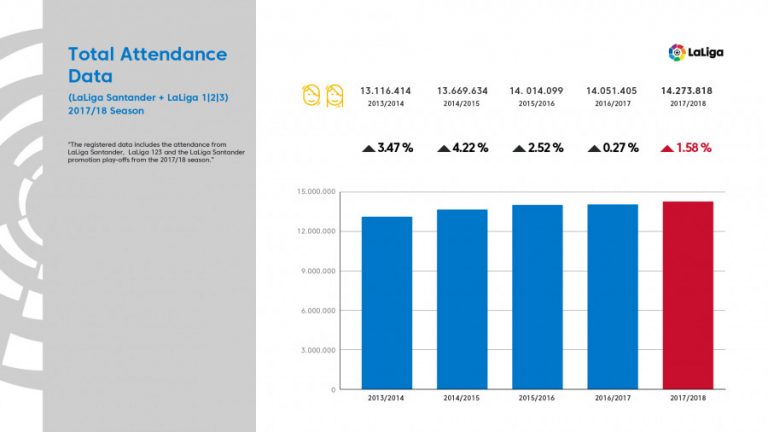
Task: Click the 2.52 % growth value
Action: click(546, 148)
